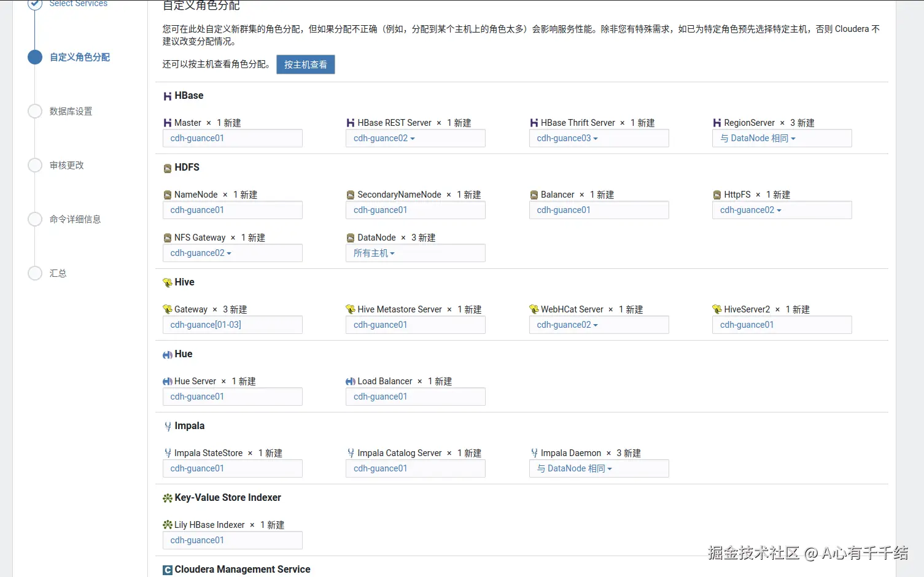Select Hive Gateway hosts cdh-guance[01-03]
The height and width of the screenshot is (577, 924).
[x=233, y=325]
